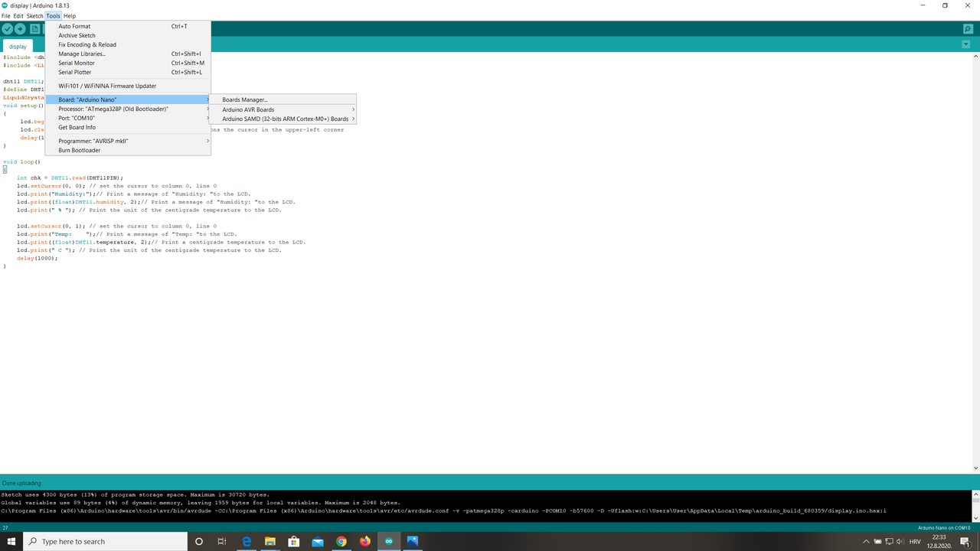The height and width of the screenshot is (551, 980).
Task: Click the Windows Start button
Action: (11, 541)
